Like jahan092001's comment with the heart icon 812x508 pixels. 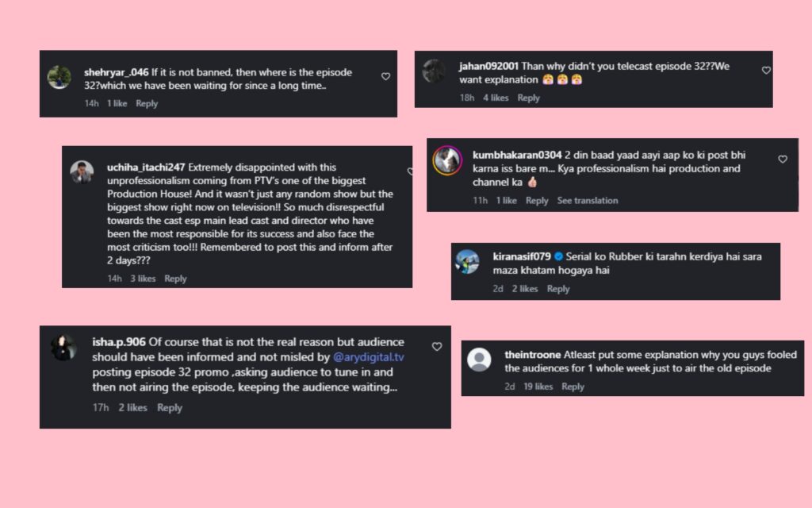click(x=766, y=70)
